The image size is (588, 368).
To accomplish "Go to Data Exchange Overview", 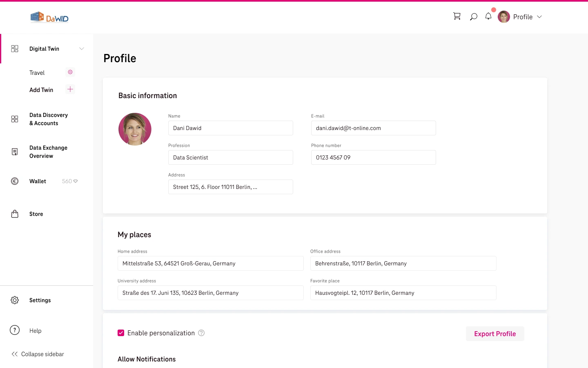I will 48,152.
